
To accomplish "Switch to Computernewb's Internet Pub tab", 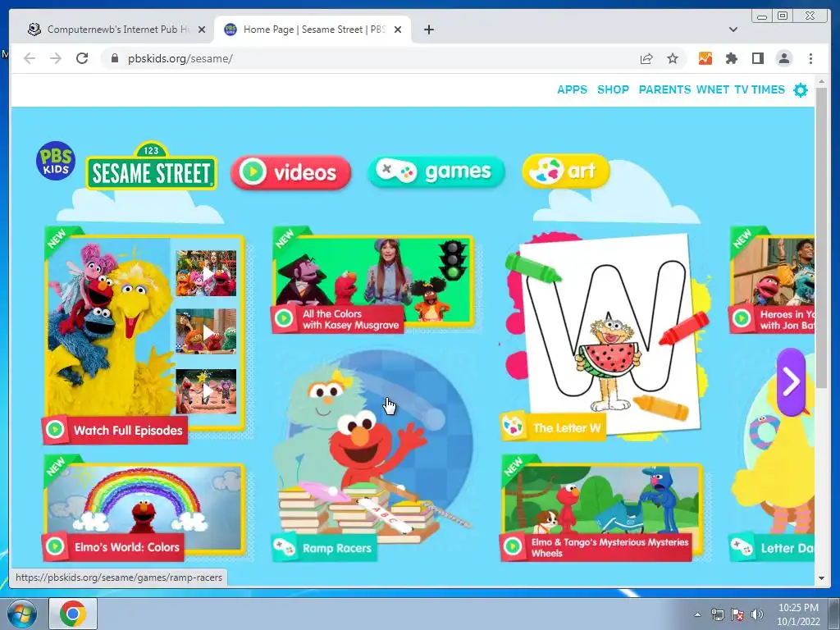I will pyautogui.click(x=112, y=30).
